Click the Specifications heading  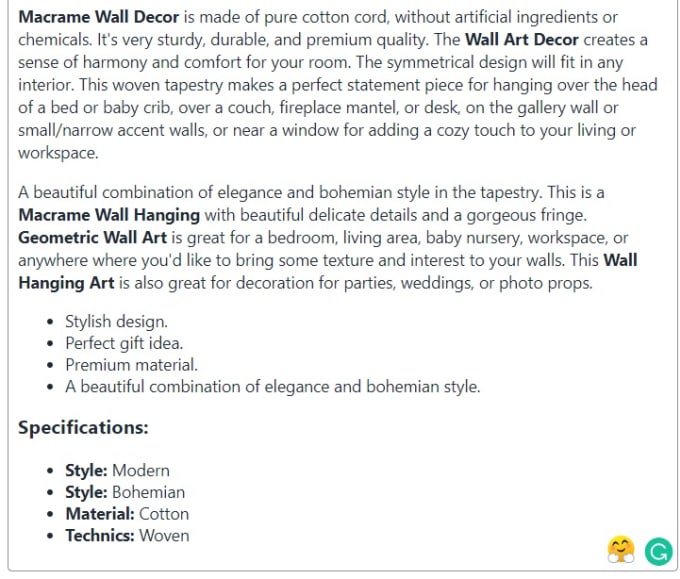click(x=83, y=427)
